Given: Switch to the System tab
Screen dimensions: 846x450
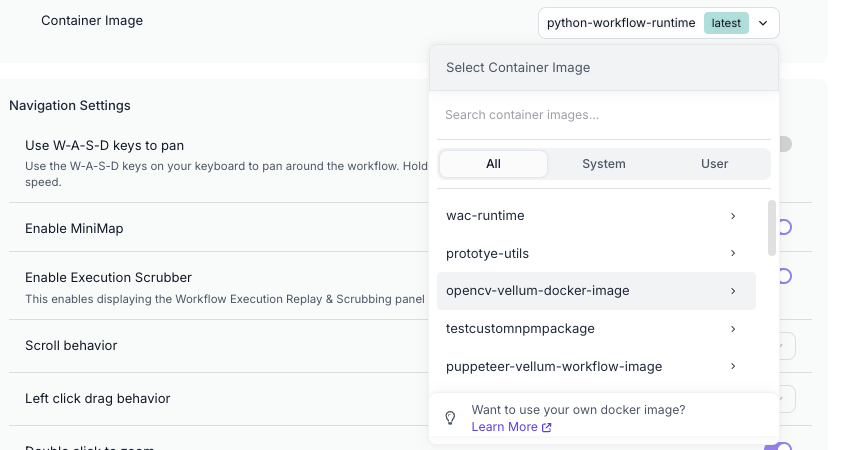Looking at the screenshot, I should click(604, 164).
